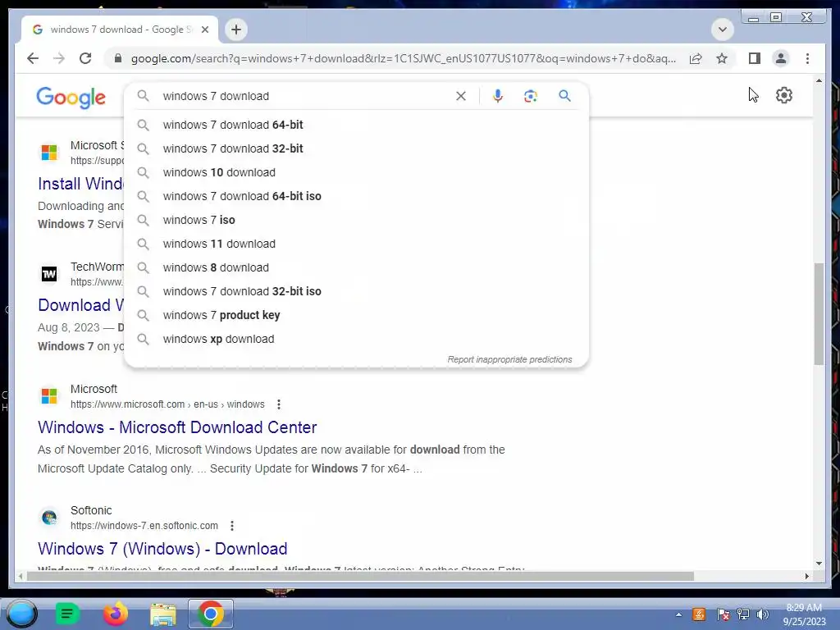The height and width of the screenshot is (630, 840).
Task: Open 'Windows - Microsoft Download Center' result
Action: [x=177, y=427]
